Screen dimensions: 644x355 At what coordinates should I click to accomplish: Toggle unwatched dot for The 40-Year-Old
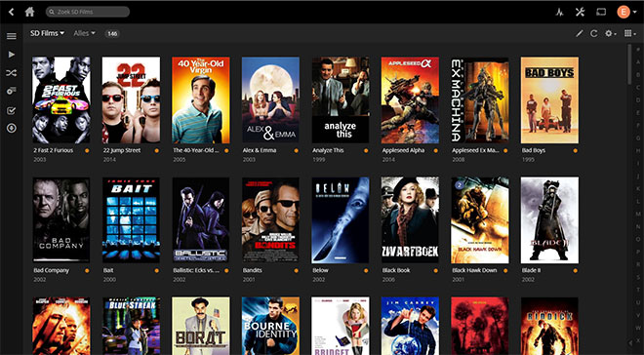coord(226,150)
